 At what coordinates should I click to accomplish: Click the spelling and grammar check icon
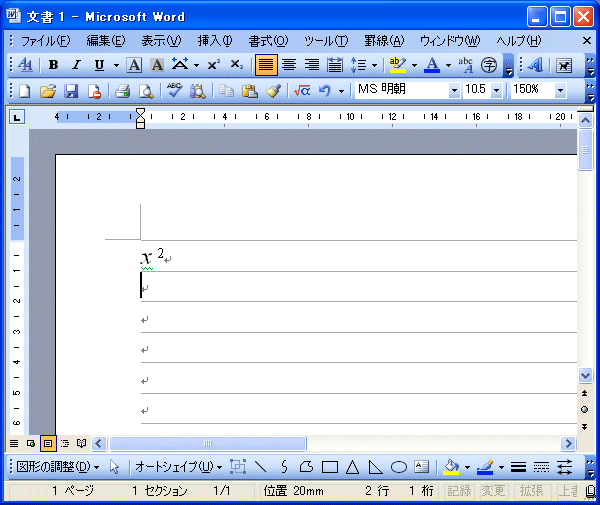[x=174, y=91]
